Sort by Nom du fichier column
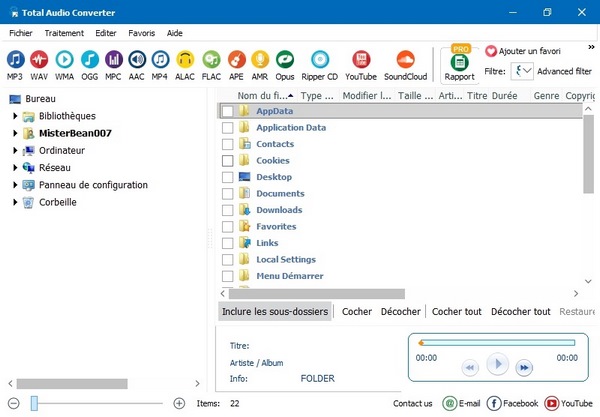The height and width of the screenshot is (417, 600). (265, 96)
